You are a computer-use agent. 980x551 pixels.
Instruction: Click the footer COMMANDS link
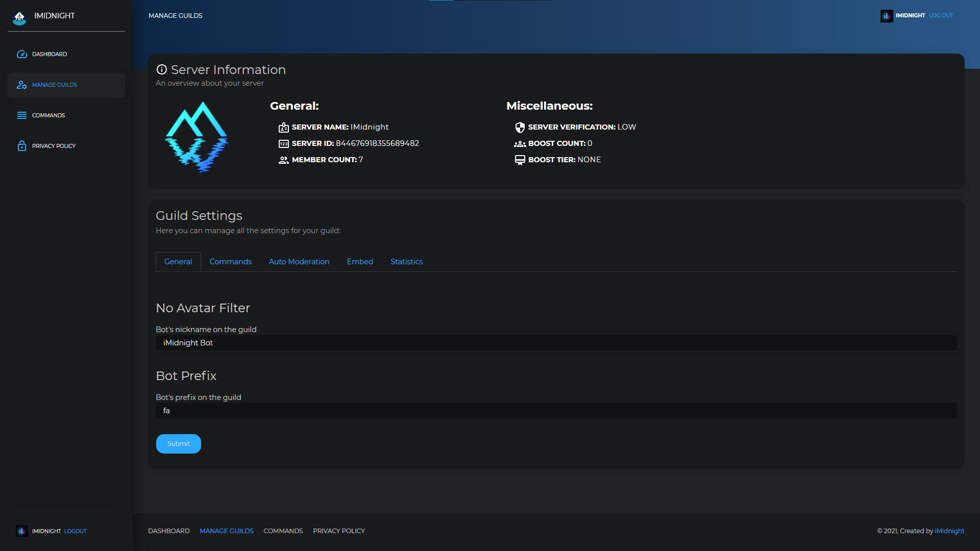pos(283,531)
